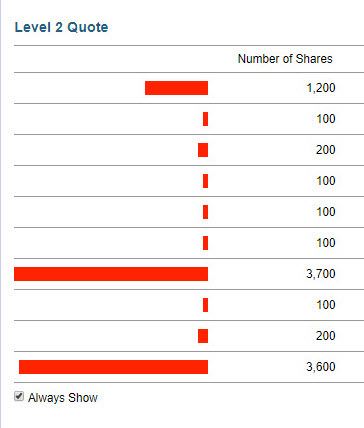Image resolution: width=364 pixels, height=428 pixels.
Task: Select the 3,600 shares value
Action: [x=321, y=367]
